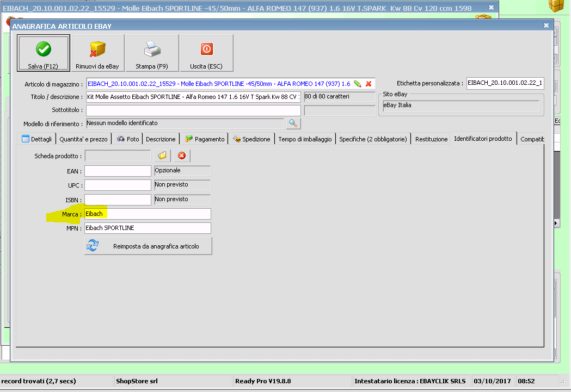Open the Dettagli tab
The image size is (571, 392).
click(37, 139)
